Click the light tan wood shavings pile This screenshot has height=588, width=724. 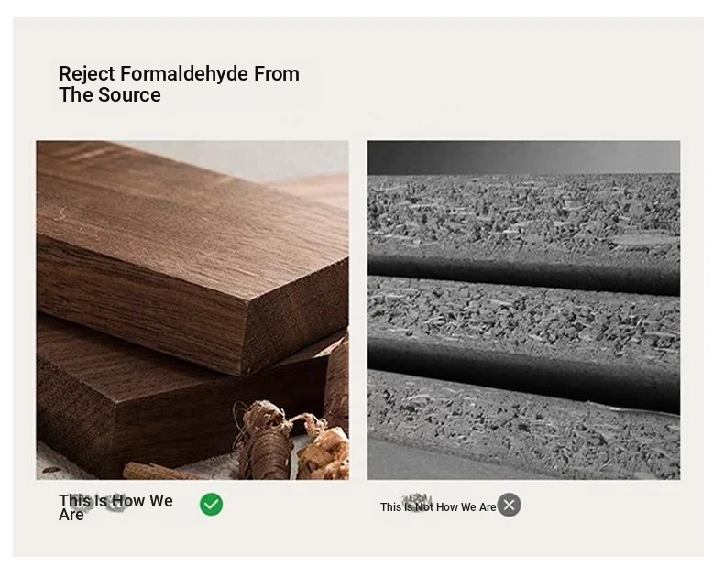pos(324,454)
